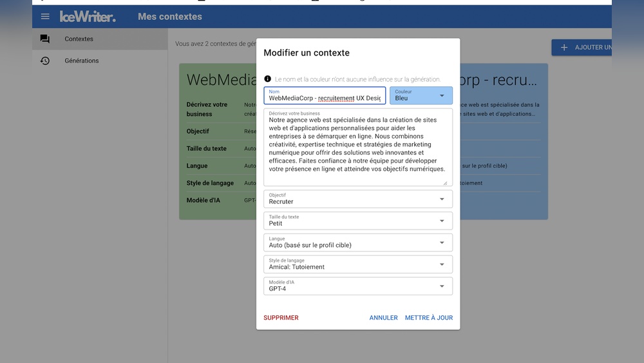This screenshot has height=363, width=644.
Task: Click the info icon in dialog
Action: (x=268, y=79)
